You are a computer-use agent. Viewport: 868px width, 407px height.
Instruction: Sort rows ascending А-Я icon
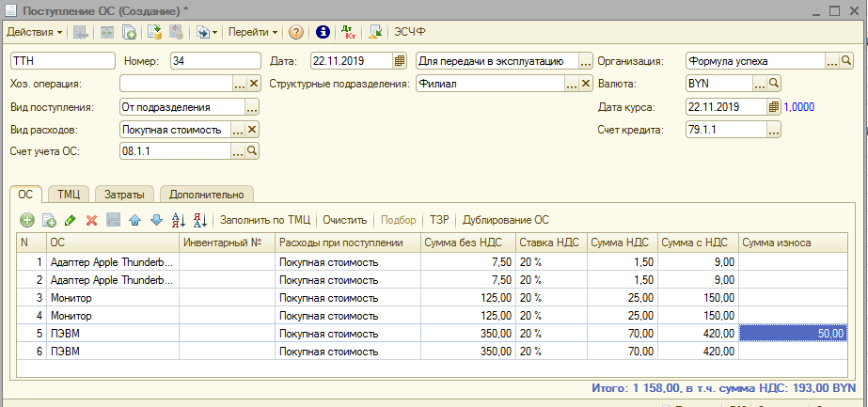pyautogui.click(x=179, y=220)
